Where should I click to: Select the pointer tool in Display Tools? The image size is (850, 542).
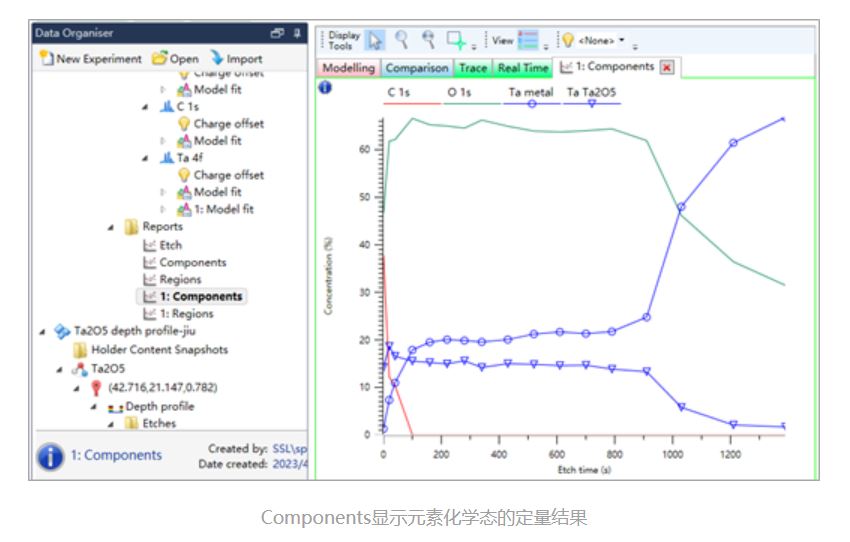click(376, 40)
